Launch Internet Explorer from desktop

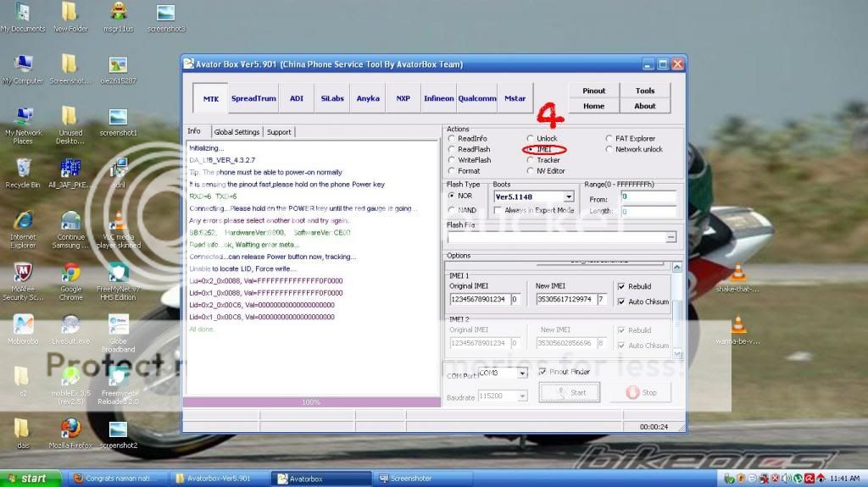[x=23, y=230]
